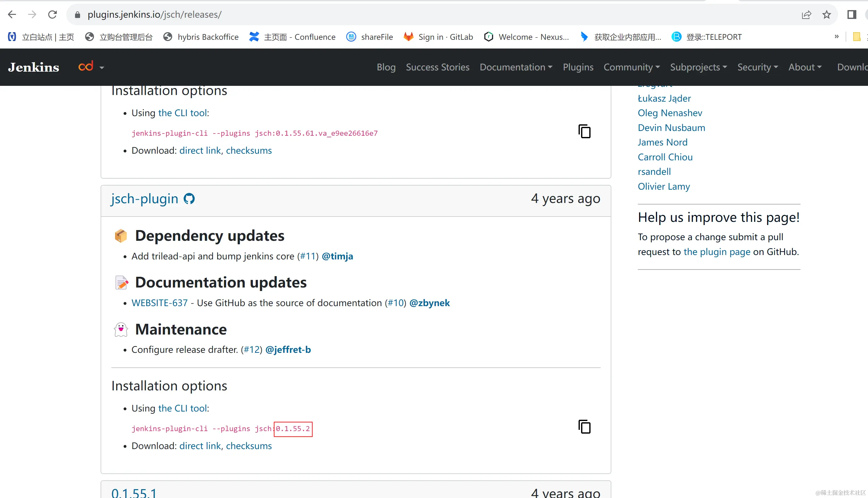Open checksums link for 0.1.55.61

point(249,151)
